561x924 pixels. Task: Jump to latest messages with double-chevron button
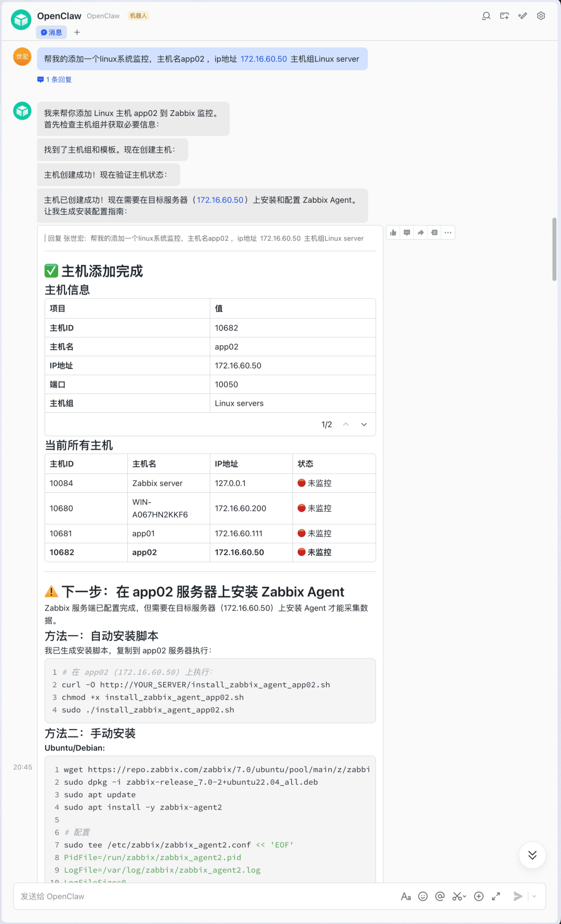coord(532,855)
